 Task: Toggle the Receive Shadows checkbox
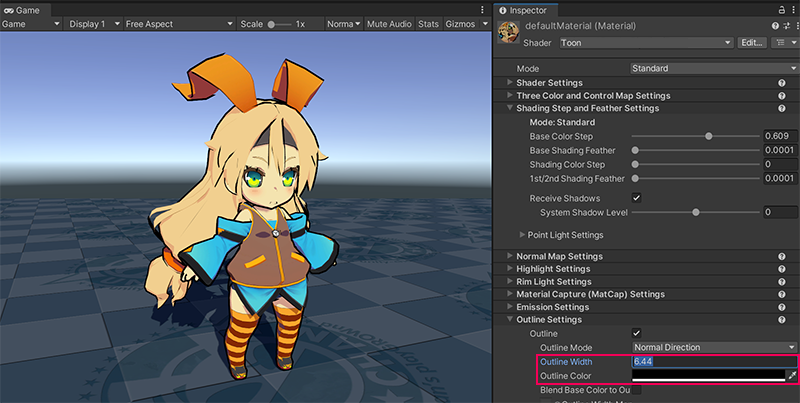(x=636, y=198)
